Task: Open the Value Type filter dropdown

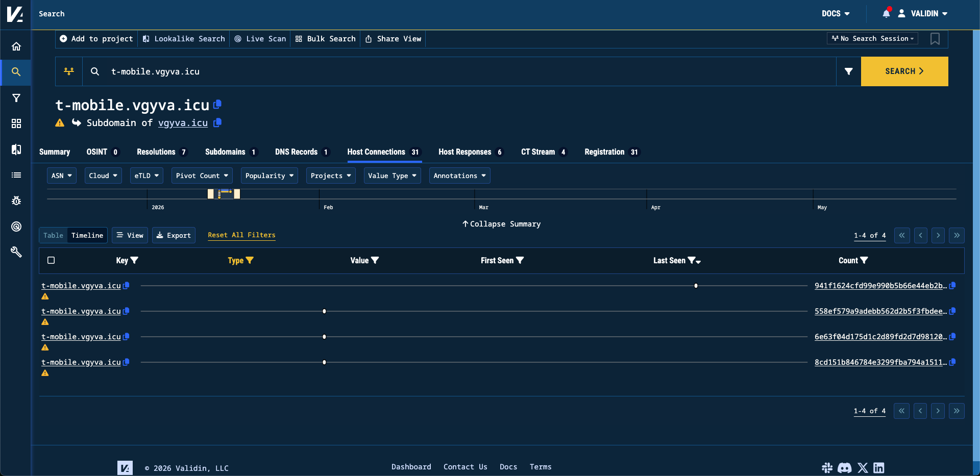Action: [392, 176]
